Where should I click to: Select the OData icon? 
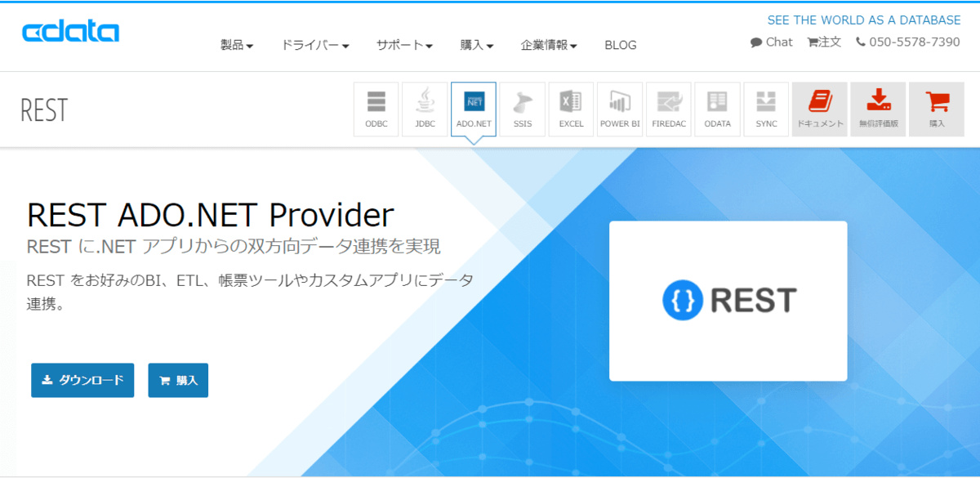point(718,109)
